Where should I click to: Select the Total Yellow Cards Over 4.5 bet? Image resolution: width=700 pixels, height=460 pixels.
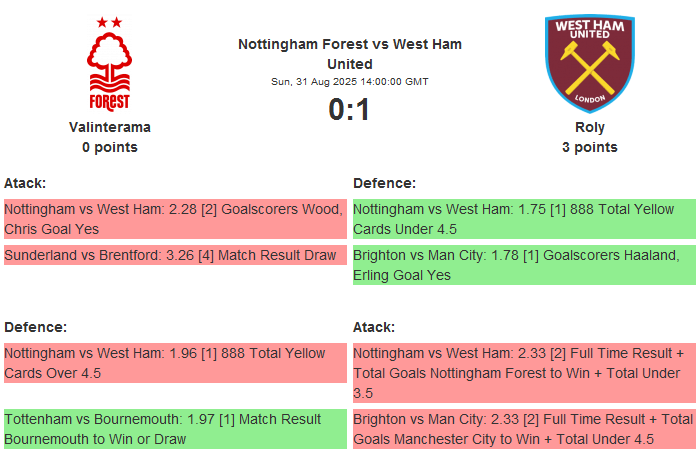pos(174,363)
